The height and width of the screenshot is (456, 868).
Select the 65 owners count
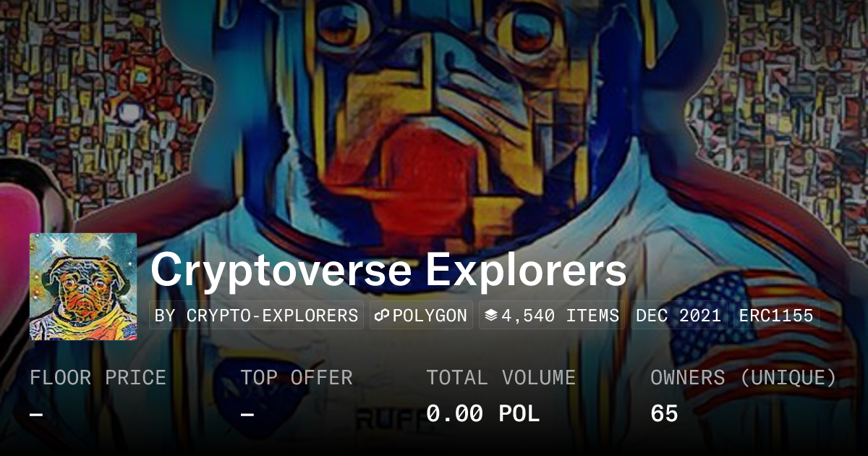(x=664, y=414)
